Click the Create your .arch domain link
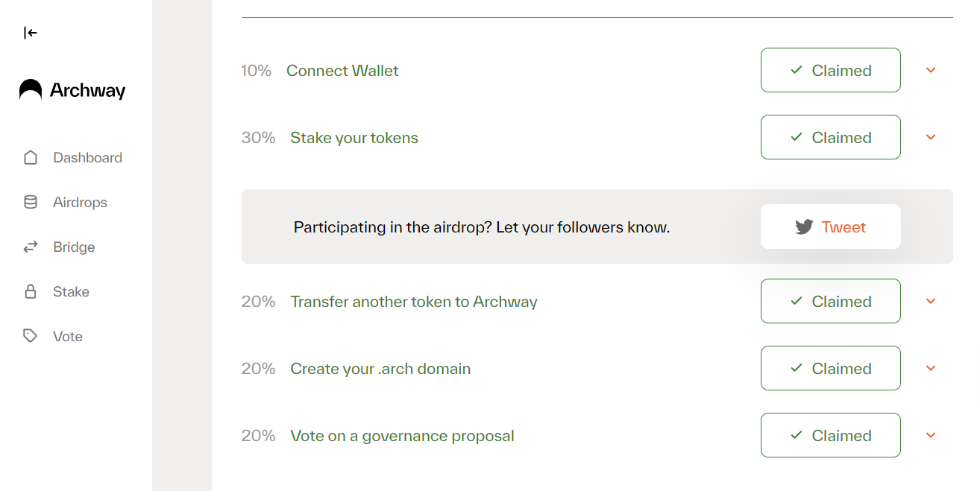Viewport: 980px width, 491px height. pos(380,369)
